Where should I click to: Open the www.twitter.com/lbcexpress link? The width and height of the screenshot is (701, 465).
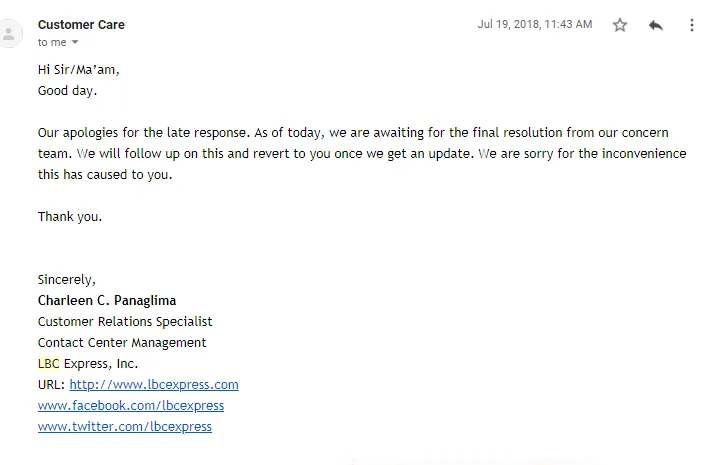125,426
